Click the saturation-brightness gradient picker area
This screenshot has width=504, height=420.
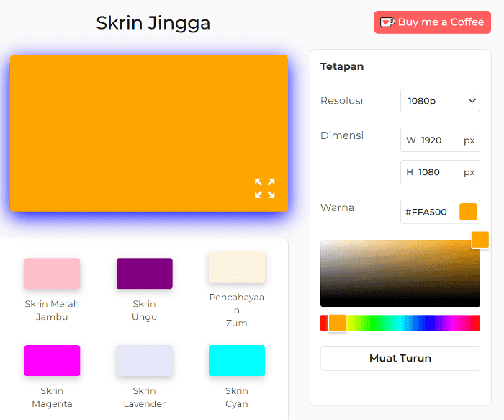400,273
